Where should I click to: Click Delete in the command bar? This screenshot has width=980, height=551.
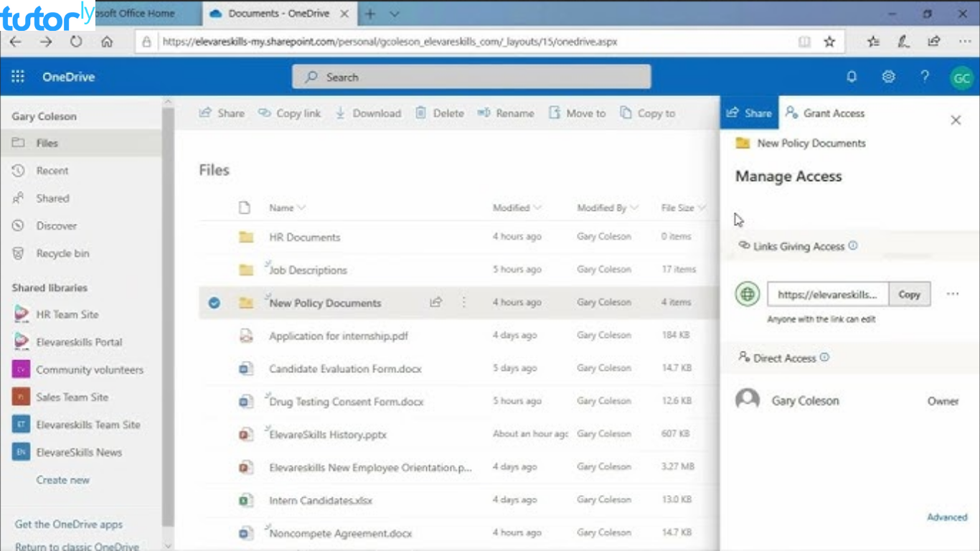(x=439, y=113)
